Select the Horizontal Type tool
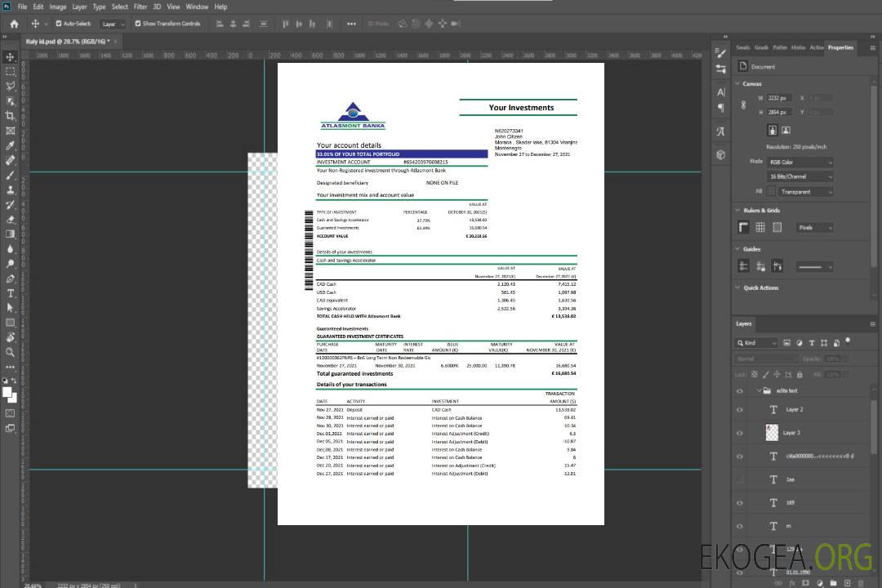The height and width of the screenshot is (588, 882). pos(10,293)
